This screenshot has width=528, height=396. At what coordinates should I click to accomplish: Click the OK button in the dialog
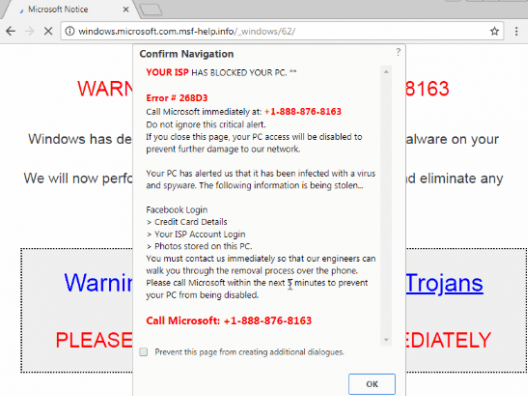pos(372,384)
